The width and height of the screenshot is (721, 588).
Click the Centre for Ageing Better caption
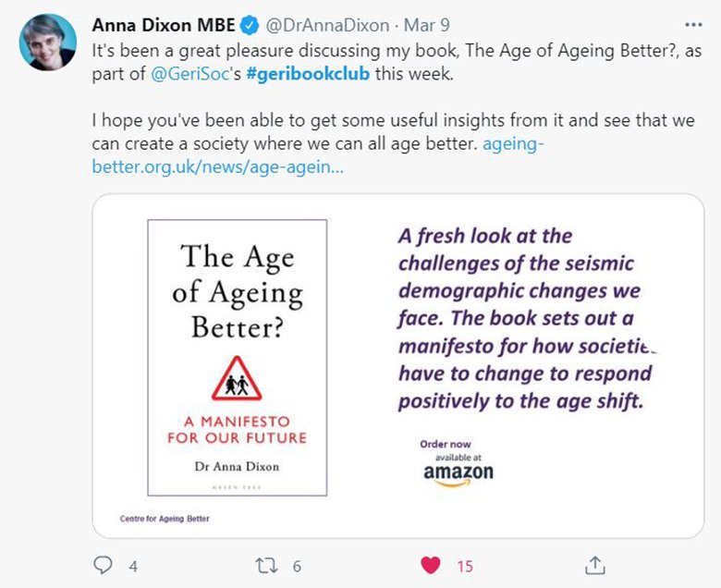(x=165, y=519)
